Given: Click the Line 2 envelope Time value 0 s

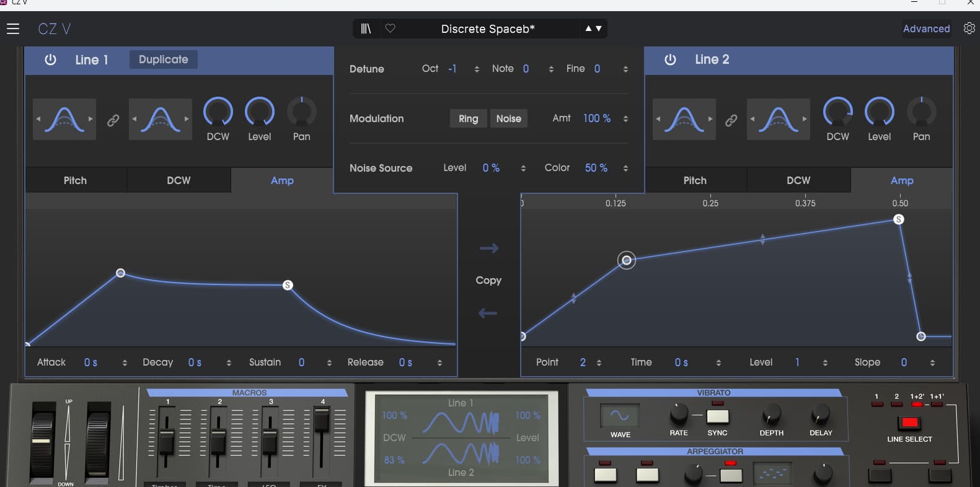Looking at the screenshot, I should pos(681,362).
